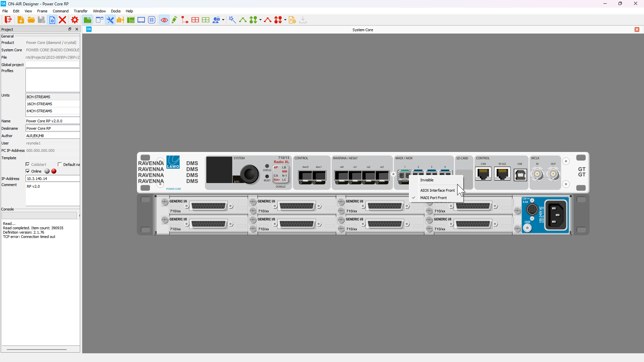Viewport: 644px width, 362px height.
Task: Click the magic wand toolbar icon
Action: pos(232,20)
